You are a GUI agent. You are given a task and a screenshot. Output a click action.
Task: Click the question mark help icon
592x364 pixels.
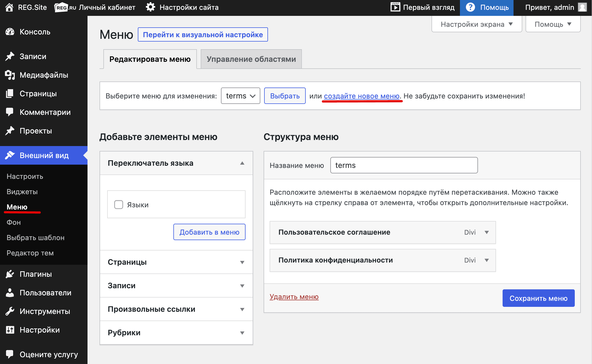470,7
